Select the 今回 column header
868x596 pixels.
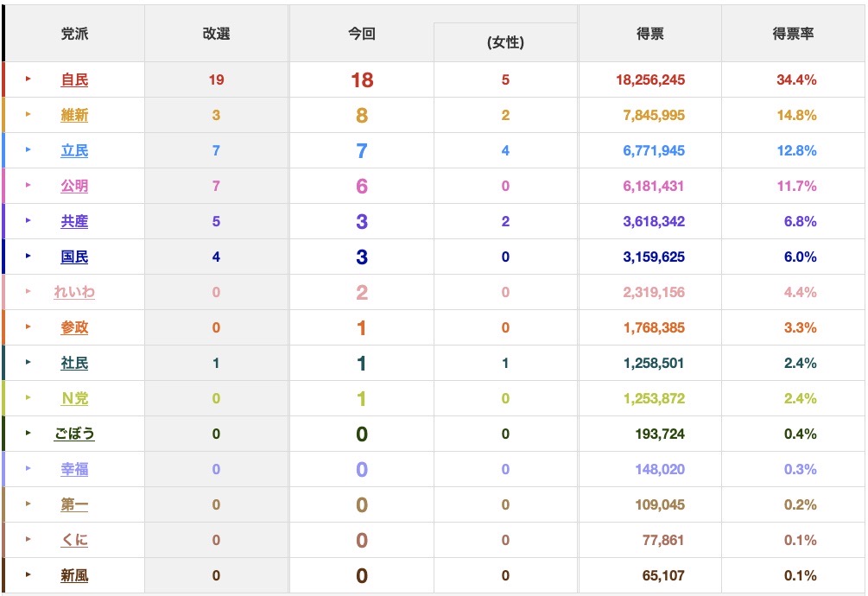[x=361, y=35]
